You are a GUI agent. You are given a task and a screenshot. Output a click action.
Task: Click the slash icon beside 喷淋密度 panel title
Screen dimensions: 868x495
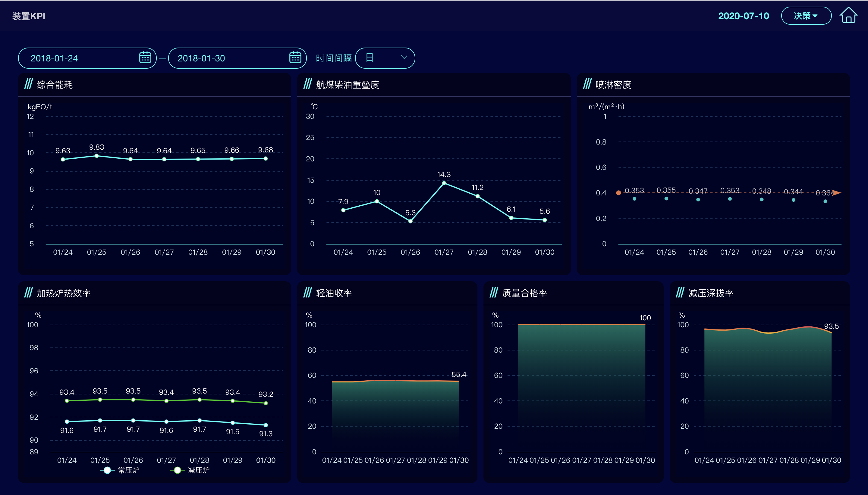pos(588,85)
